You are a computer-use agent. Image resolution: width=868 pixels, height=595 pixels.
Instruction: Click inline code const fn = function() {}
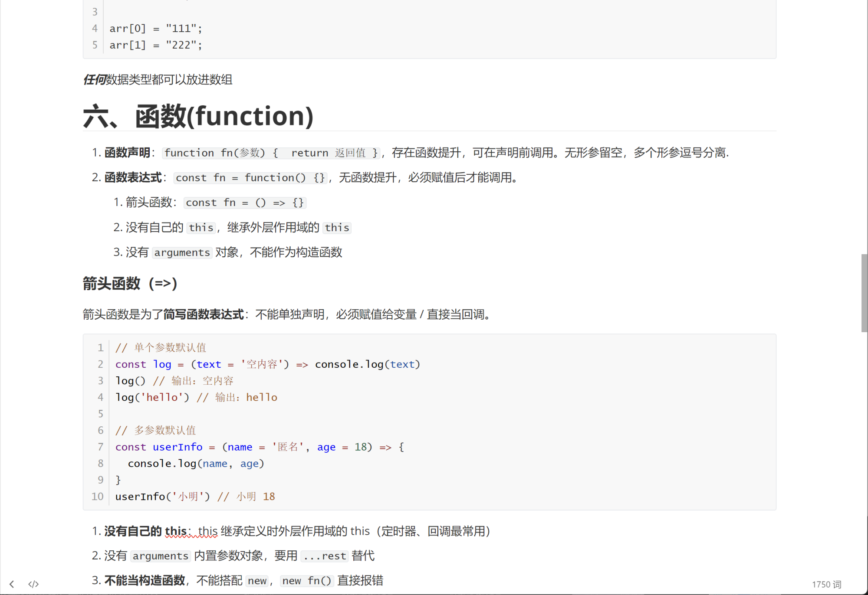[x=250, y=178]
